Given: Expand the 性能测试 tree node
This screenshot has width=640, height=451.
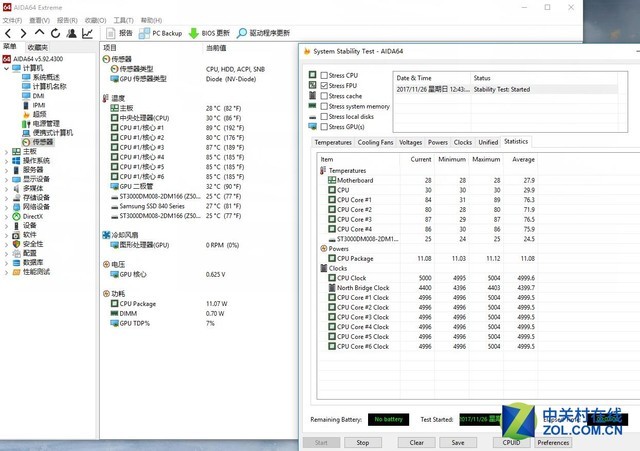Looking at the screenshot, I should (x=6, y=272).
